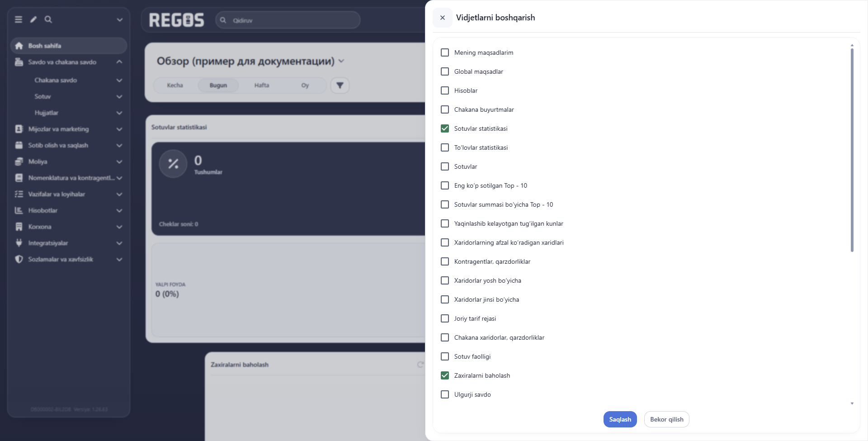868x441 pixels.
Task: Click the Bekor qilish button
Action: coord(667,419)
